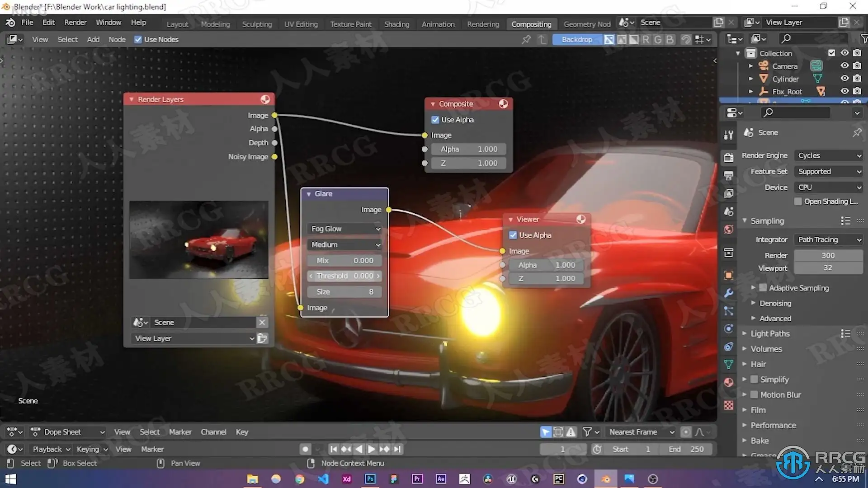Open the Render properties tab icon

tap(728, 157)
